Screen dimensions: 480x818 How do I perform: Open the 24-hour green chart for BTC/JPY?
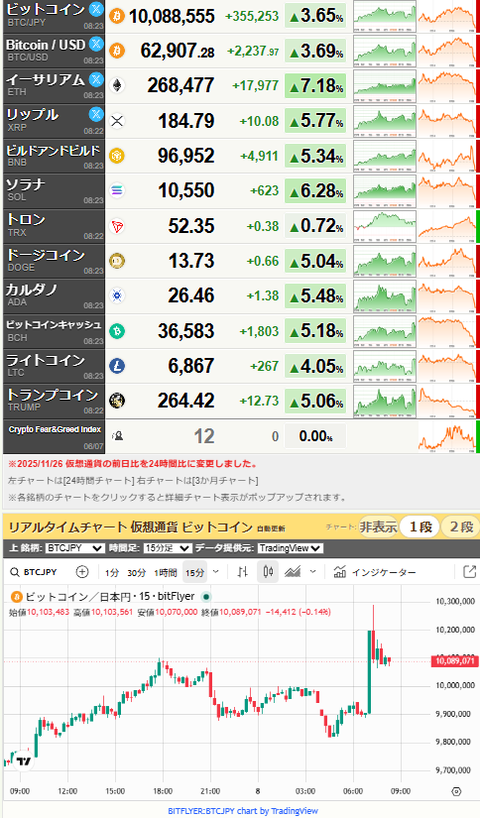pos(385,16)
